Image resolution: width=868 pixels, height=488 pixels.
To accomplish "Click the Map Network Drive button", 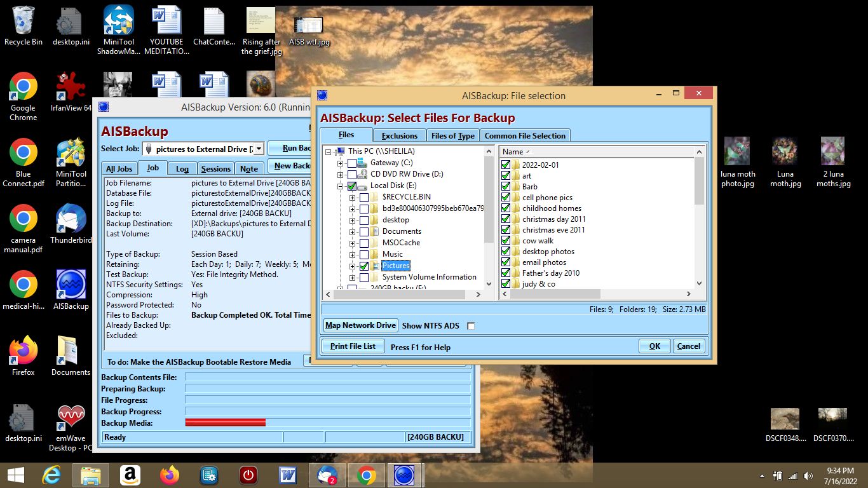I will (x=360, y=325).
